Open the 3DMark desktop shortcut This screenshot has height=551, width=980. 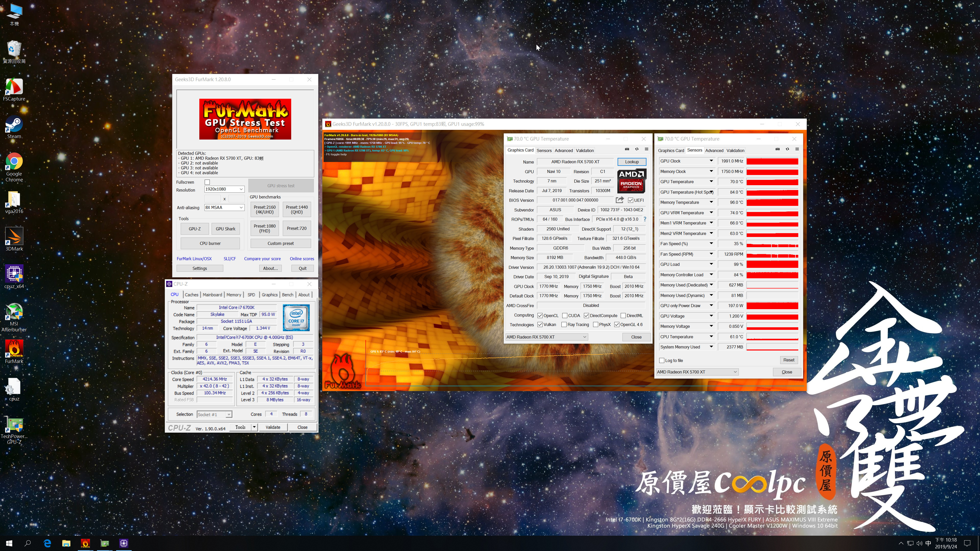(14, 239)
